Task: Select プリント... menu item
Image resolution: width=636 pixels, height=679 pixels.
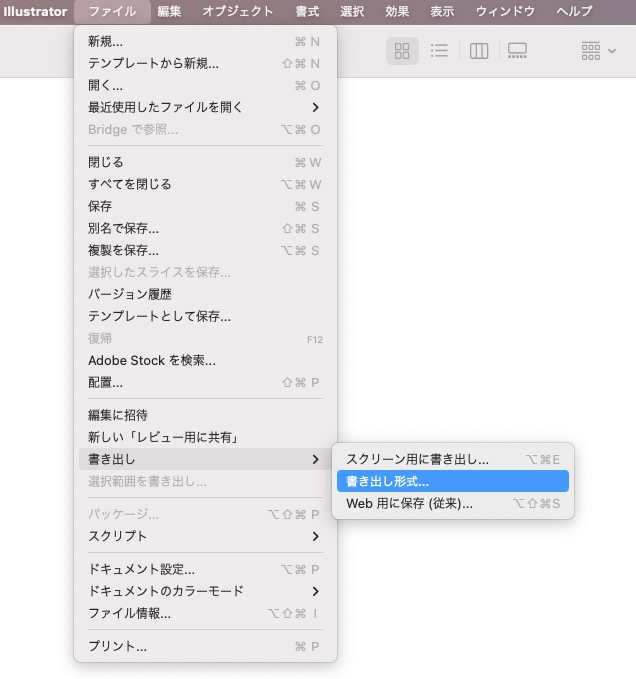Action: tap(205, 646)
